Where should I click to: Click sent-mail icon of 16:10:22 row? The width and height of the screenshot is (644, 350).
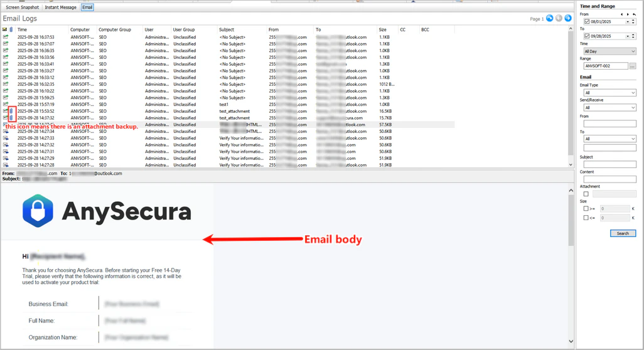tap(6, 91)
